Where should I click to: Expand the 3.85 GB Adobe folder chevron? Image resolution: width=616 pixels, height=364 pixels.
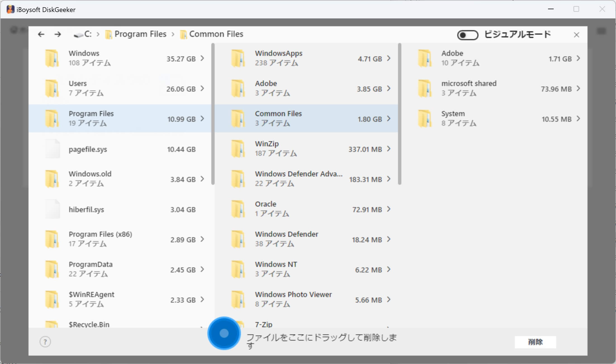coord(389,88)
